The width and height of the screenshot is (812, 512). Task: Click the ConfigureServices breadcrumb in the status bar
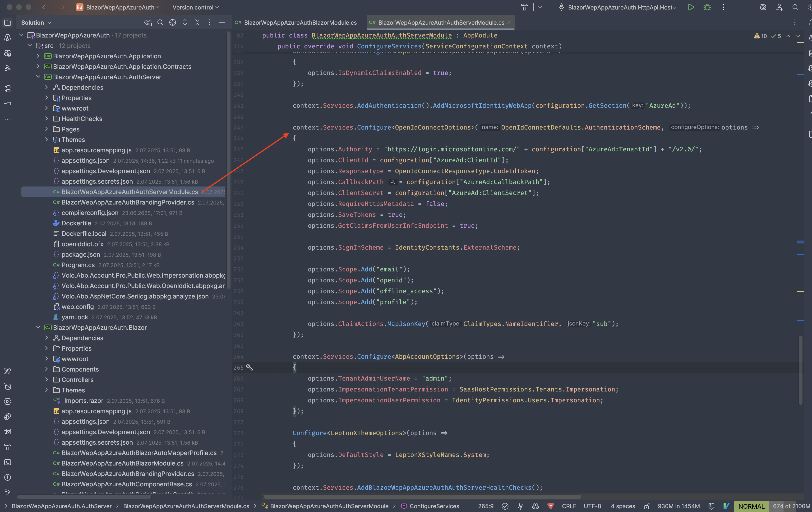pos(434,506)
